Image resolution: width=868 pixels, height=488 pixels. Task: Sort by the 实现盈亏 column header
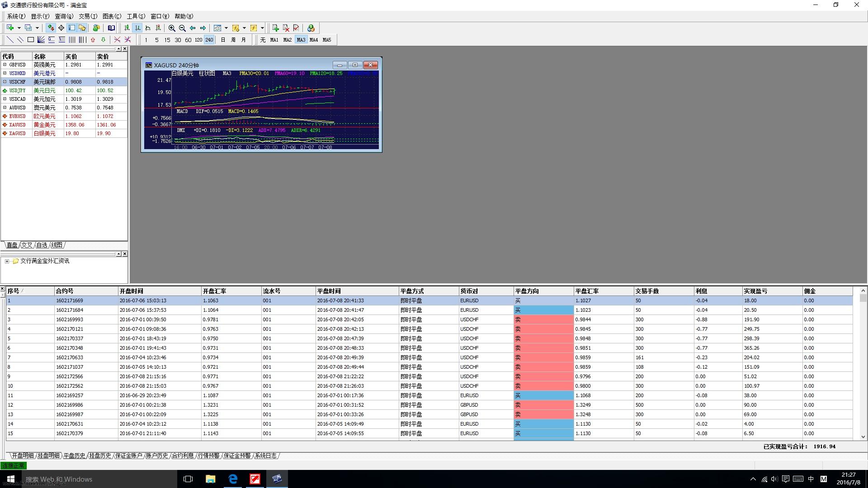tap(772, 291)
